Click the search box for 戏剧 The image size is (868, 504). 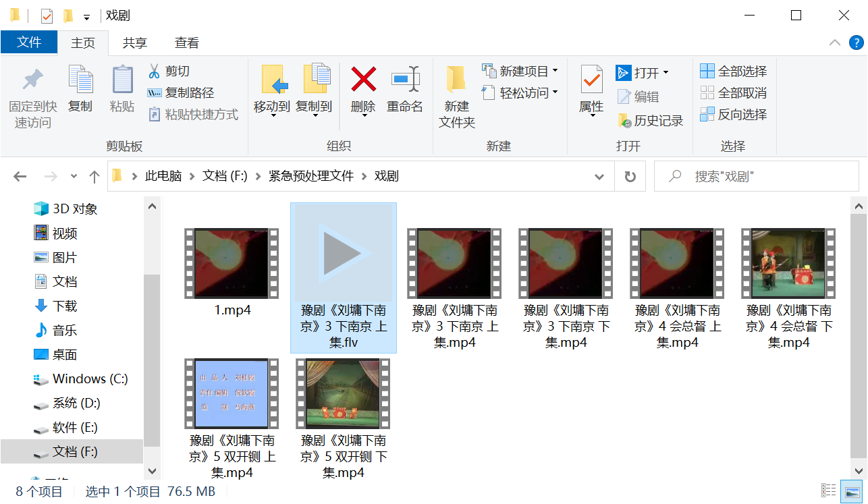click(x=757, y=177)
